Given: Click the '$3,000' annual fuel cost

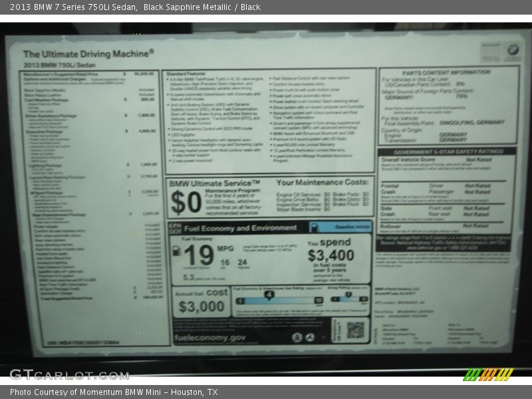Looking at the screenshot, I should coord(201,307).
